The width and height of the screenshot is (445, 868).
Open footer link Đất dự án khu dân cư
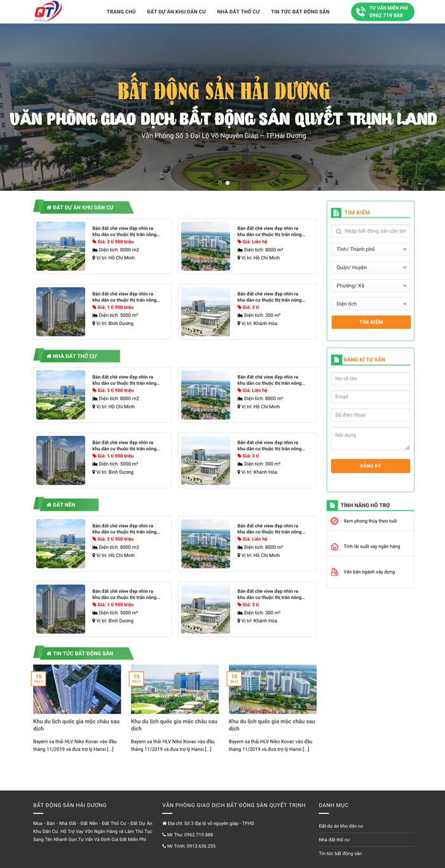tap(341, 826)
